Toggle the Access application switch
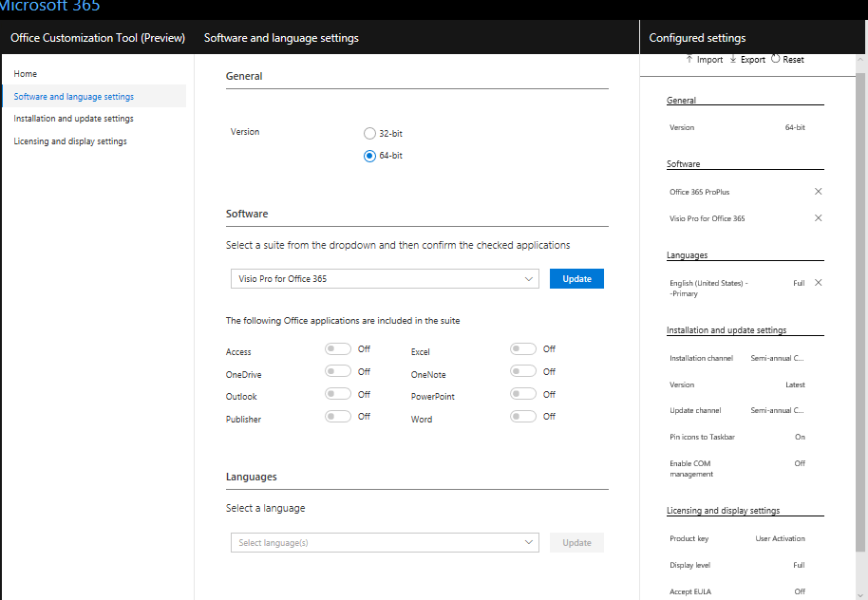This screenshot has height=600, width=868. [338, 348]
